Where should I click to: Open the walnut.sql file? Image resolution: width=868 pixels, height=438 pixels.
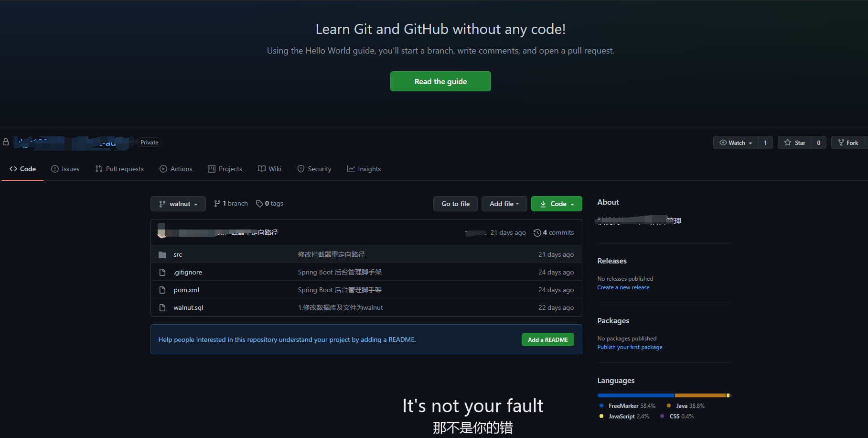[188, 307]
